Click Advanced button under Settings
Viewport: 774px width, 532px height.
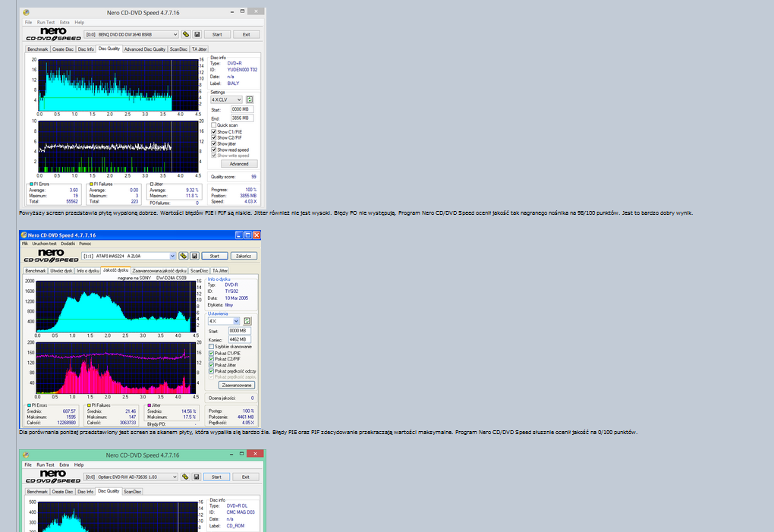tap(239, 164)
